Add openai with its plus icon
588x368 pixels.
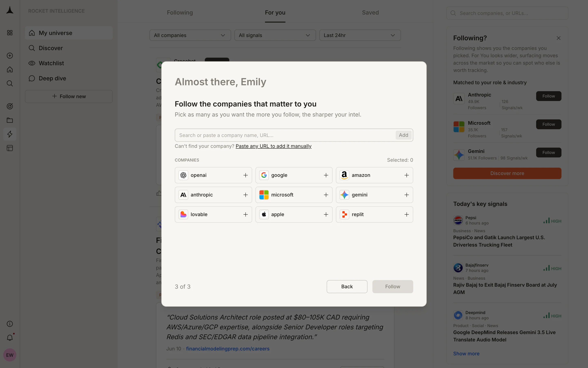tap(245, 175)
